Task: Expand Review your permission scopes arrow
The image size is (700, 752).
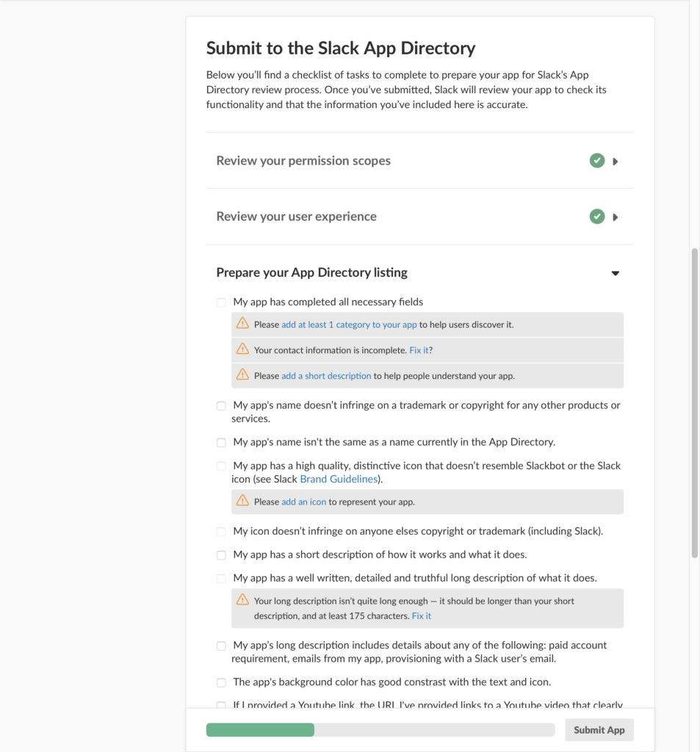Action: (x=616, y=162)
